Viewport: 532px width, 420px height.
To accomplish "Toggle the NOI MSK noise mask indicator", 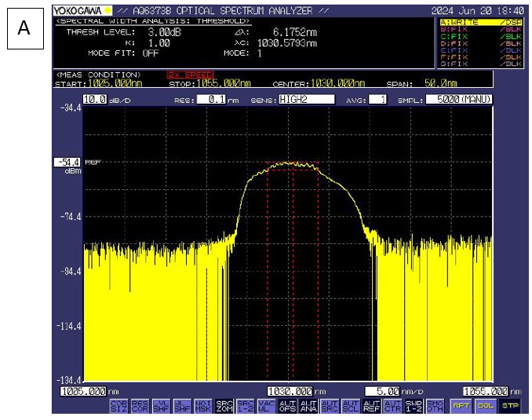I will click(203, 406).
